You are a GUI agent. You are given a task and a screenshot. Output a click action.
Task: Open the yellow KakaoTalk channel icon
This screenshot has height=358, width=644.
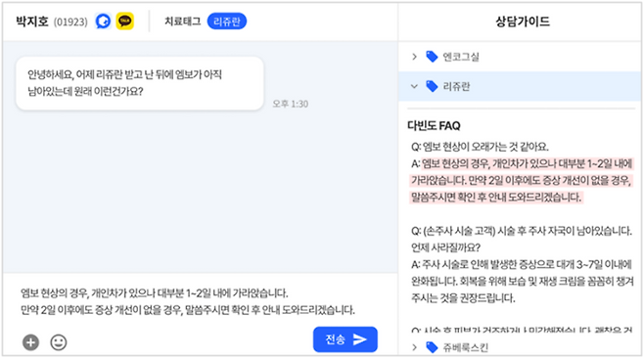[x=125, y=22]
